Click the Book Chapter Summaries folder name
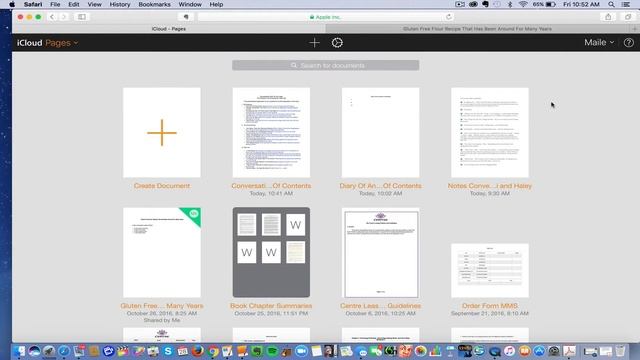 pos(271,306)
